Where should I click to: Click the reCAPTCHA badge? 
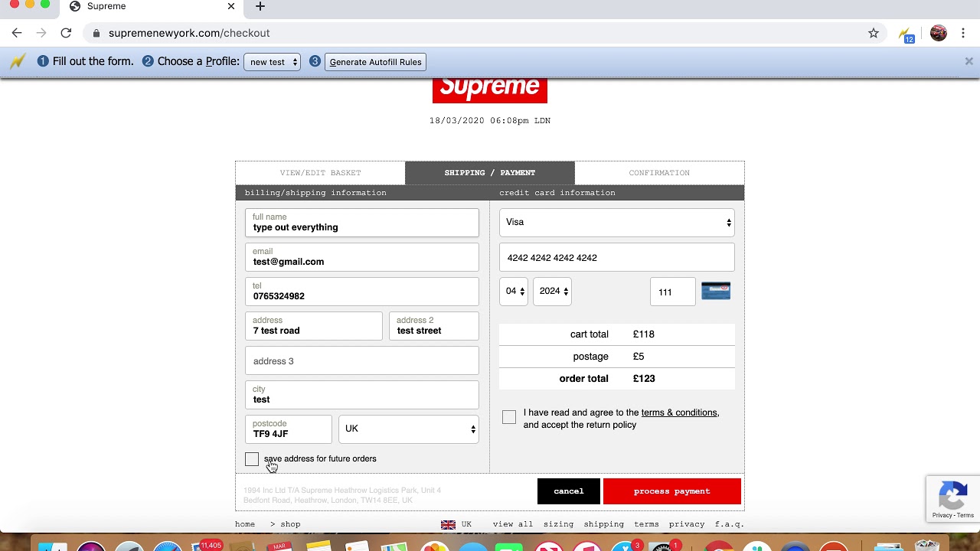click(x=953, y=499)
